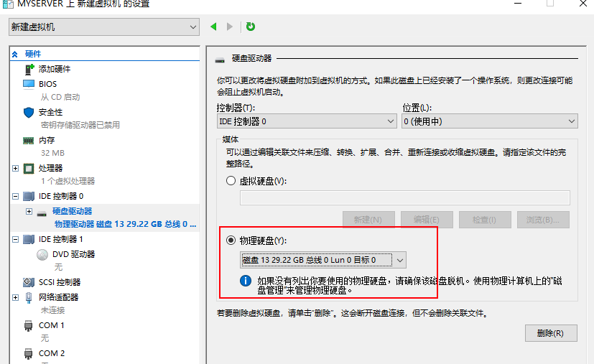Click the 未连接 network status text
594x364 pixels.
tap(52, 310)
